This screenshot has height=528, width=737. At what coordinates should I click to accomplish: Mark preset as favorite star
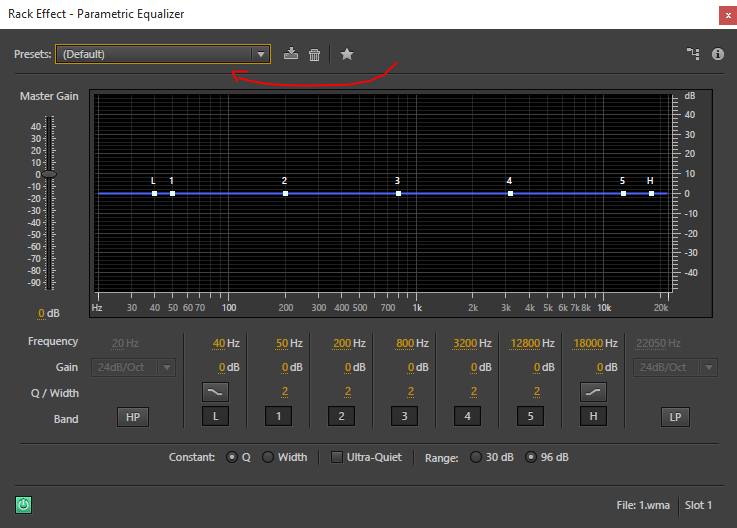point(347,54)
